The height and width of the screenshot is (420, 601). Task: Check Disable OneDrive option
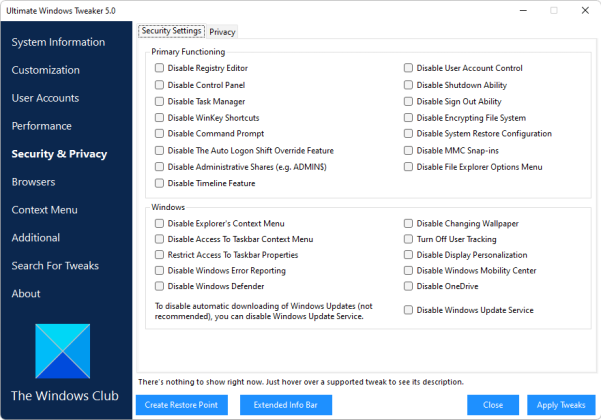[408, 286]
